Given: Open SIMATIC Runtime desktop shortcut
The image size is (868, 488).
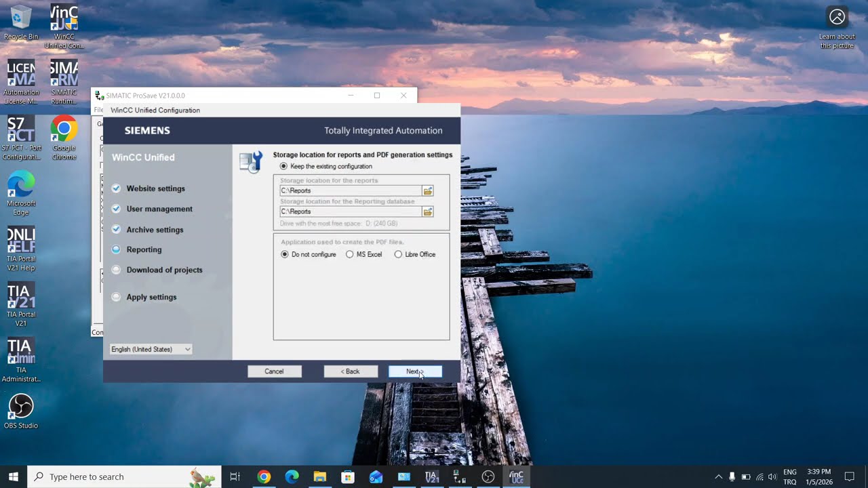Looking at the screenshot, I should [x=64, y=83].
